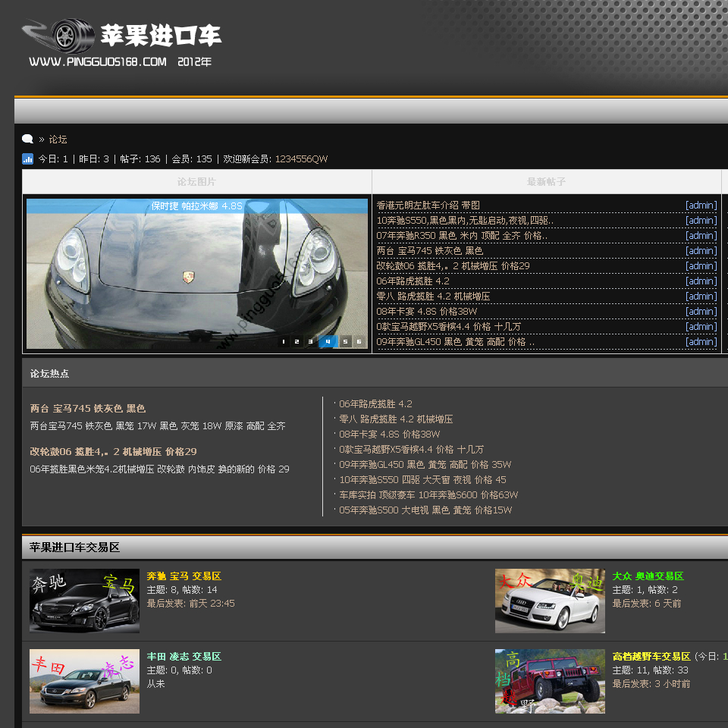Open latest post 09年奔驰GL450 黑色 黄笼
Viewport: 728px width, 728px height.
[x=456, y=342]
